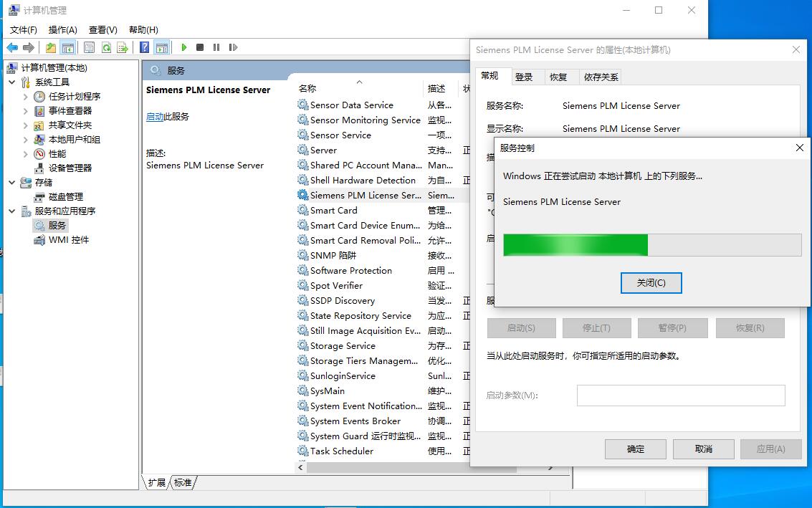Click the 启动参数 input field
The height and width of the screenshot is (508, 812).
[680, 396]
